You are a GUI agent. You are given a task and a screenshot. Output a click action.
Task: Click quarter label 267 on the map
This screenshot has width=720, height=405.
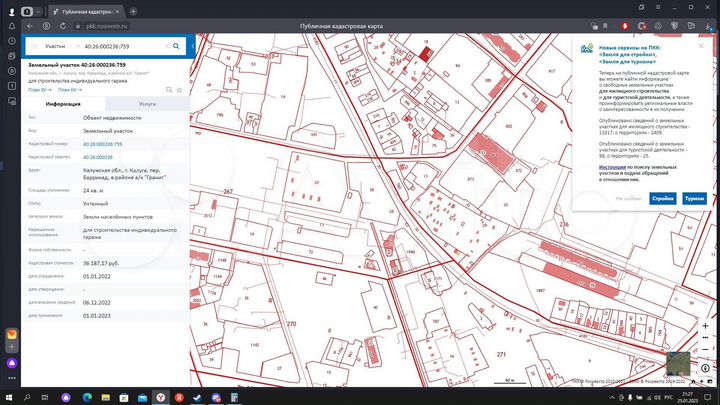[228, 191]
